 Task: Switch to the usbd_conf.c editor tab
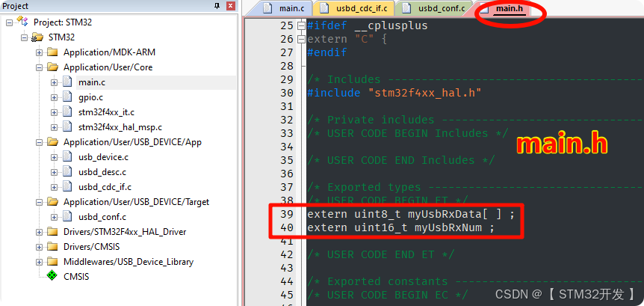click(435, 8)
